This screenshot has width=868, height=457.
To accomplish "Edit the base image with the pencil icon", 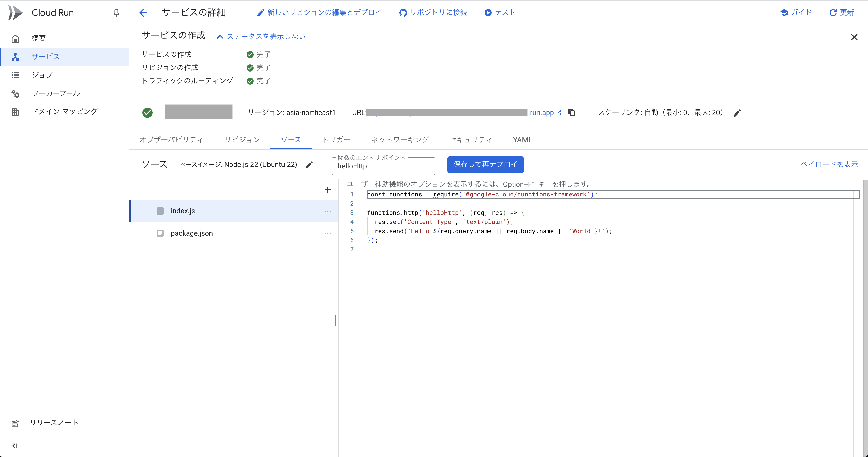I will pos(309,165).
